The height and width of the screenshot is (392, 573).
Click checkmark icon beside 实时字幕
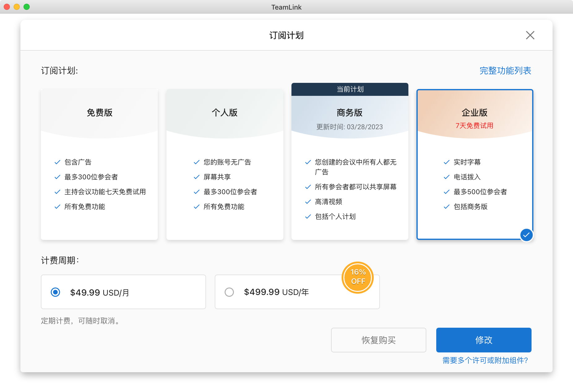(x=446, y=162)
